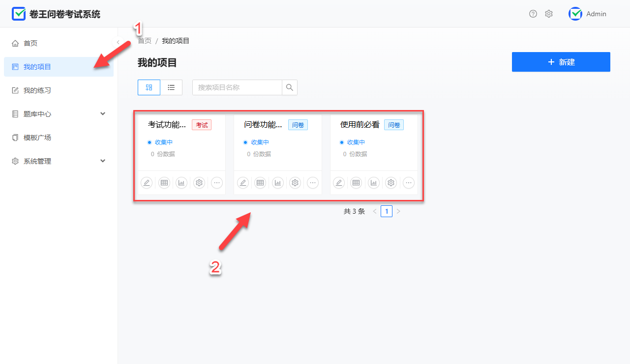Screen dimensions: 630x364
Task: Open the data table icon on 使用前必看 card
Action: tap(356, 183)
